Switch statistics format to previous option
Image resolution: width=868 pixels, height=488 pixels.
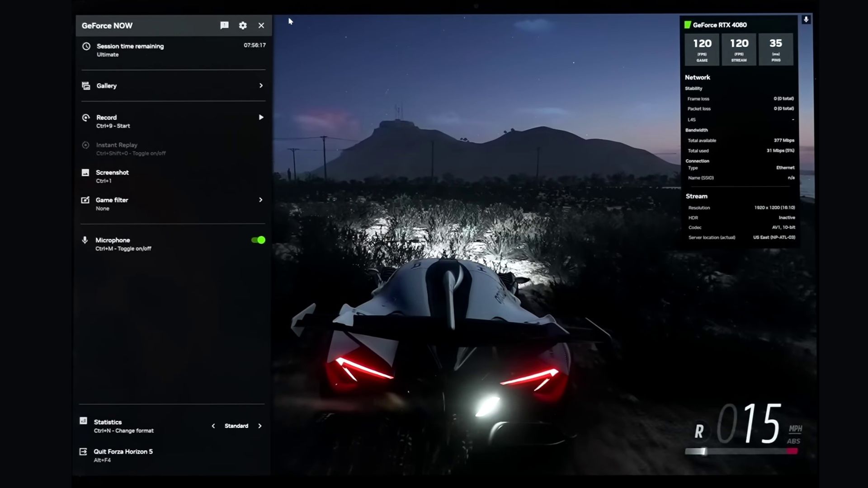pos(213,426)
